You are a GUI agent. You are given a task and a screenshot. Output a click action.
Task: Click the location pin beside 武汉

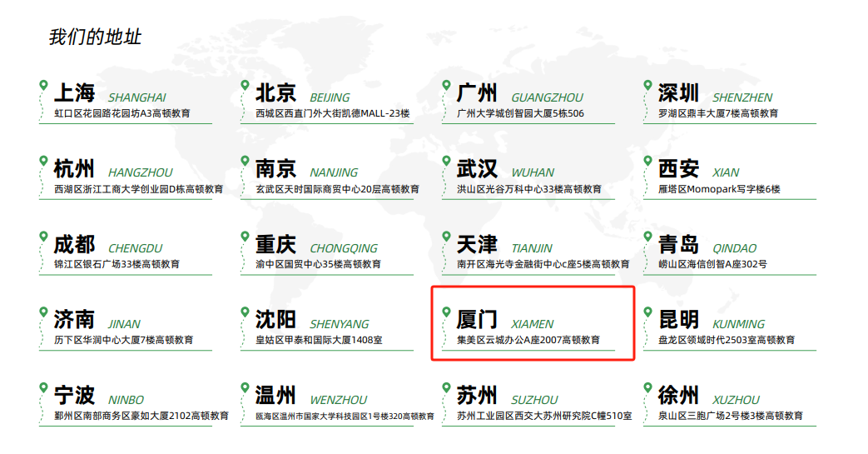click(446, 162)
